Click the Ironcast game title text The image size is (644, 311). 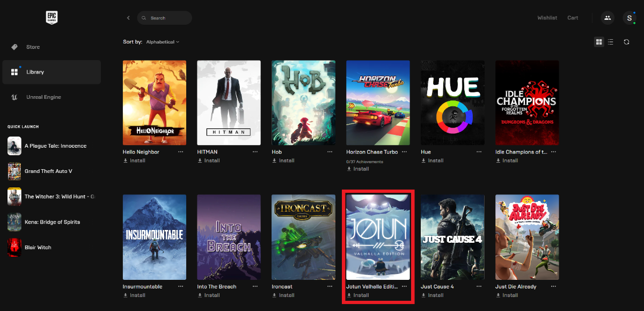coord(282,287)
